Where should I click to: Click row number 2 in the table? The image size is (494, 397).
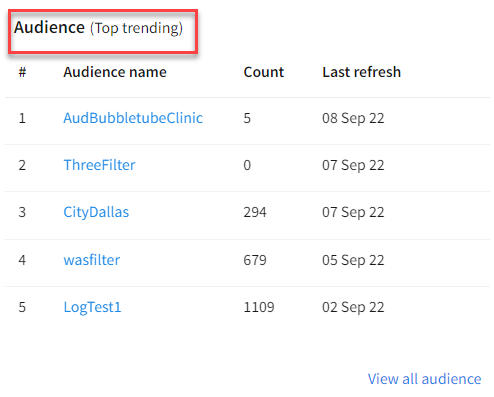[x=22, y=165]
